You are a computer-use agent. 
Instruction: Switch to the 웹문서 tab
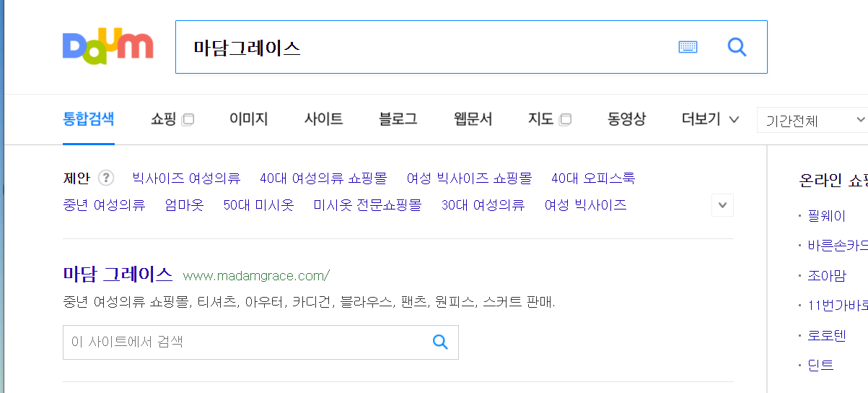(473, 119)
